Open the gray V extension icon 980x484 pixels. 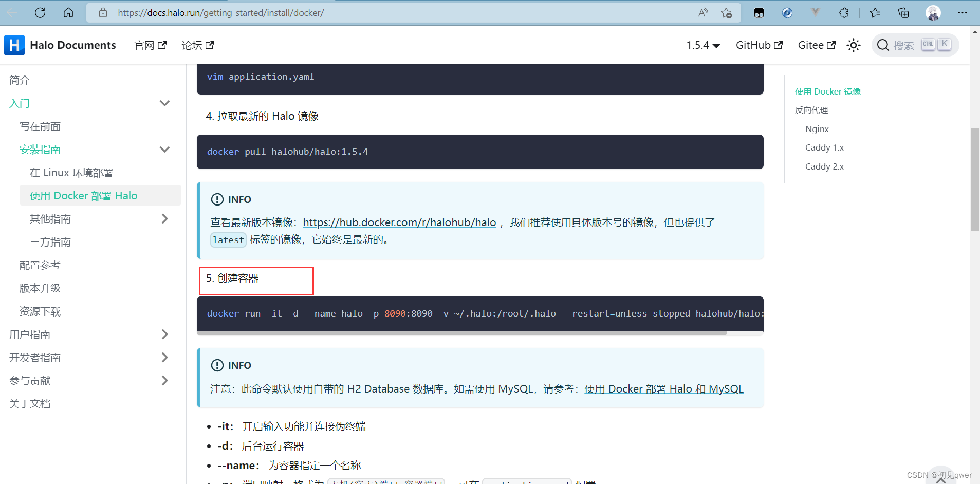[x=816, y=12]
